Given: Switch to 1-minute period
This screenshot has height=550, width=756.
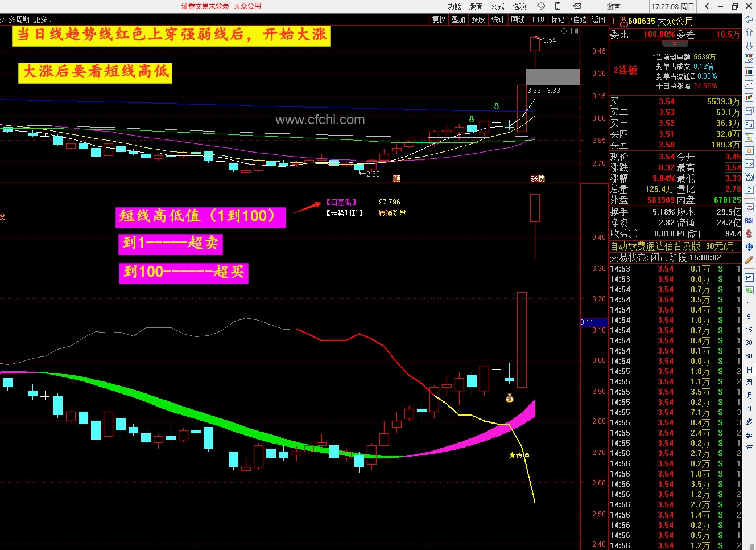Looking at the screenshot, I should point(749,303).
